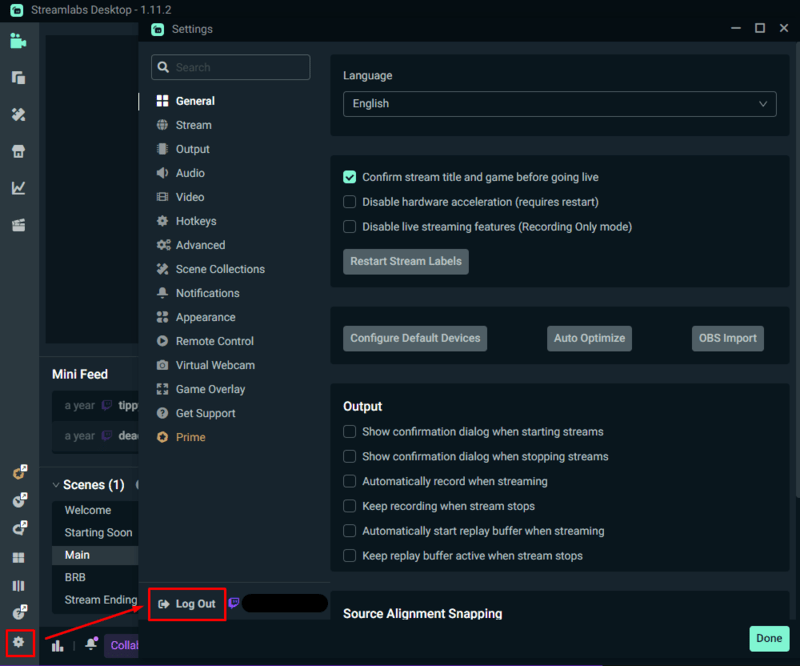Viewport: 800px width, 666px height.
Task: Open the notifications bell in bottom bar
Action: coord(92,643)
